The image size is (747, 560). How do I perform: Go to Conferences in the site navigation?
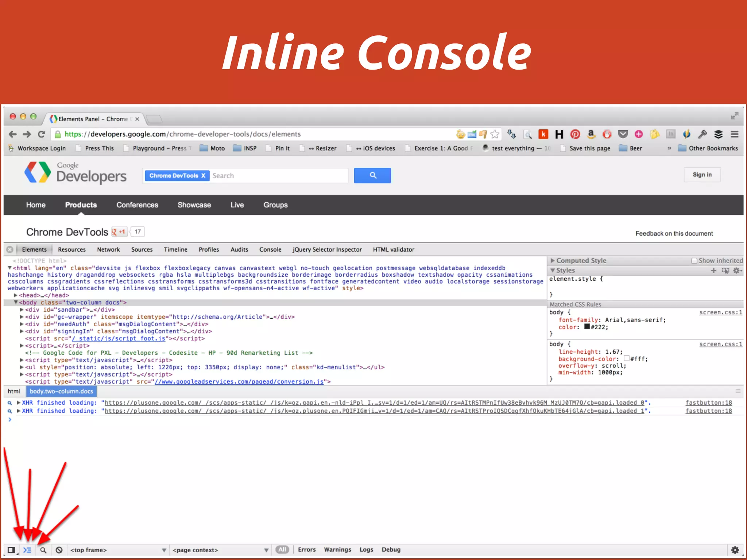pos(137,205)
